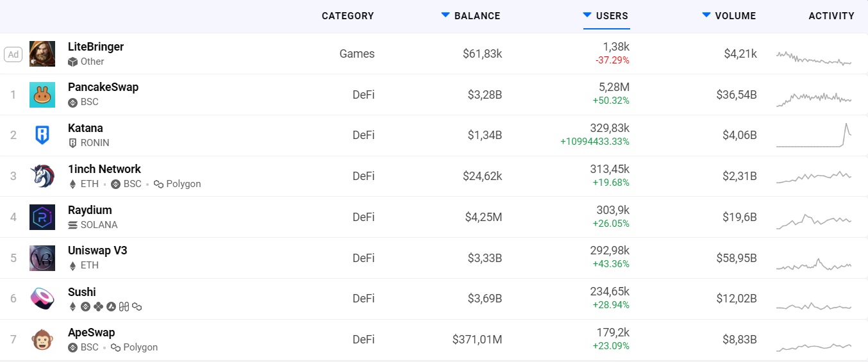The height and width of the screenshot is (362, 868).
Task: Click the $24,62k balance value
Action: point(482,176)
